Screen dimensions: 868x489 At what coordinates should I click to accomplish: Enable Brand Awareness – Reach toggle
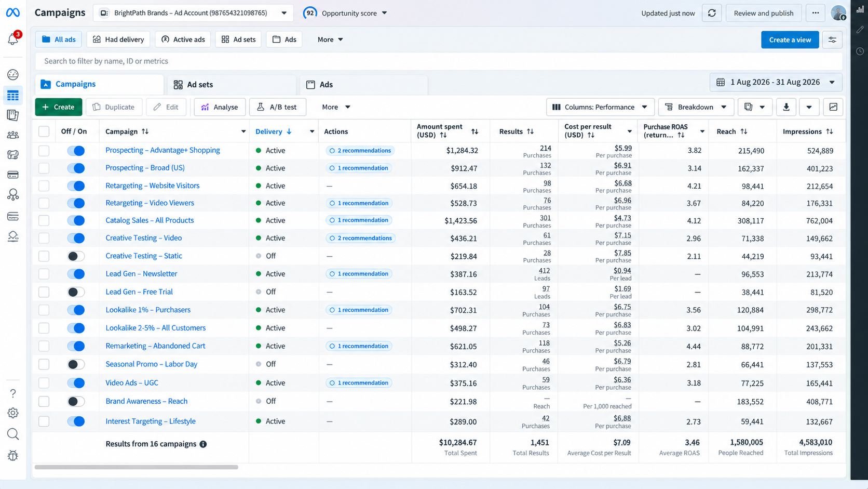[x=76, y=401]
